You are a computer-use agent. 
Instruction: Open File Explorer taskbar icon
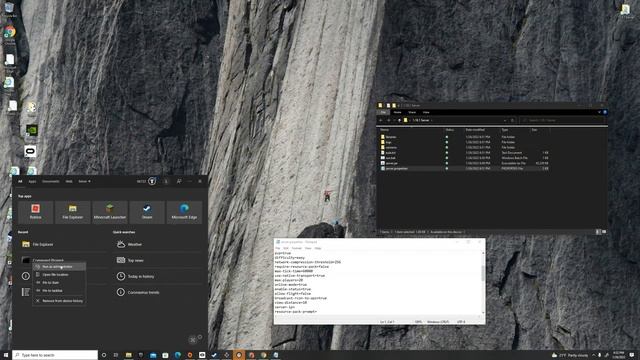(129, 355)
